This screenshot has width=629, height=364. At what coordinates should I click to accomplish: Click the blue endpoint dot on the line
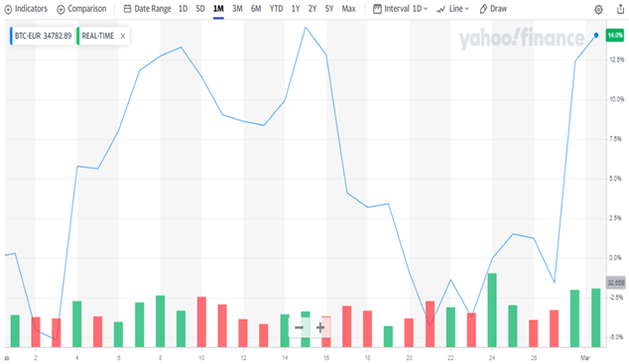coord(596,36)
